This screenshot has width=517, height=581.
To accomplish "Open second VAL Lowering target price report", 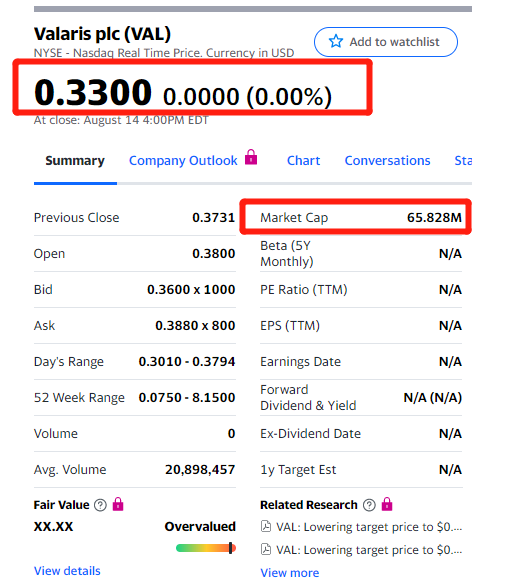I will pos(369,550).
